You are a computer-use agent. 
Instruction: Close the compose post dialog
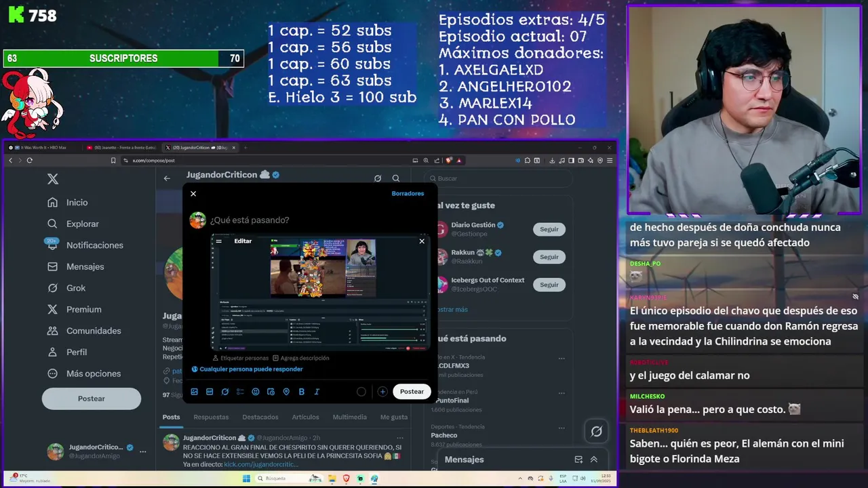coord(193,194)
